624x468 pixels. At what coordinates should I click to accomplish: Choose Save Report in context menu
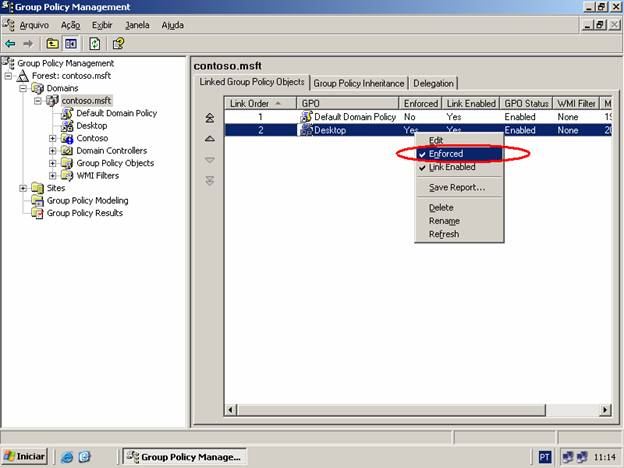pos(458,187)
